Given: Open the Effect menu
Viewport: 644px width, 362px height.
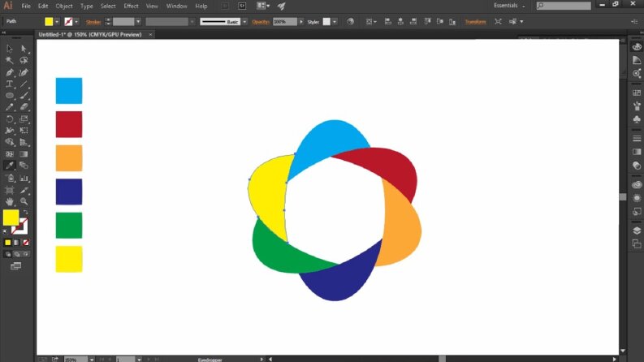Looking at the screenshot, I should pos(131,6).
